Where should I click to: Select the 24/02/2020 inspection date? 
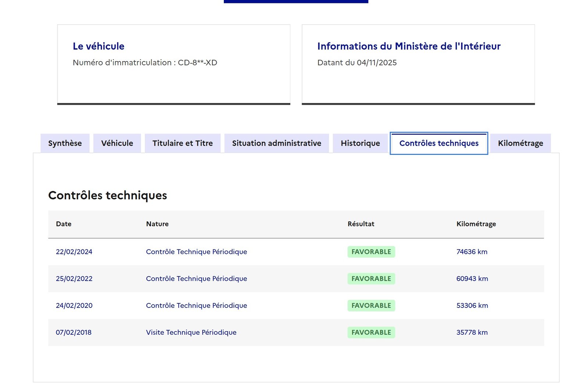click(74, 306)
